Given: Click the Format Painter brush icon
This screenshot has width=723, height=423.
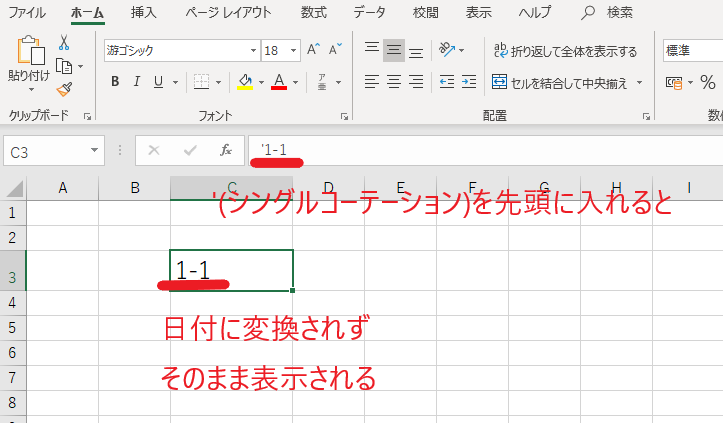Looking at the screenshot, I should pyautogui.click(x=64, y=89).
